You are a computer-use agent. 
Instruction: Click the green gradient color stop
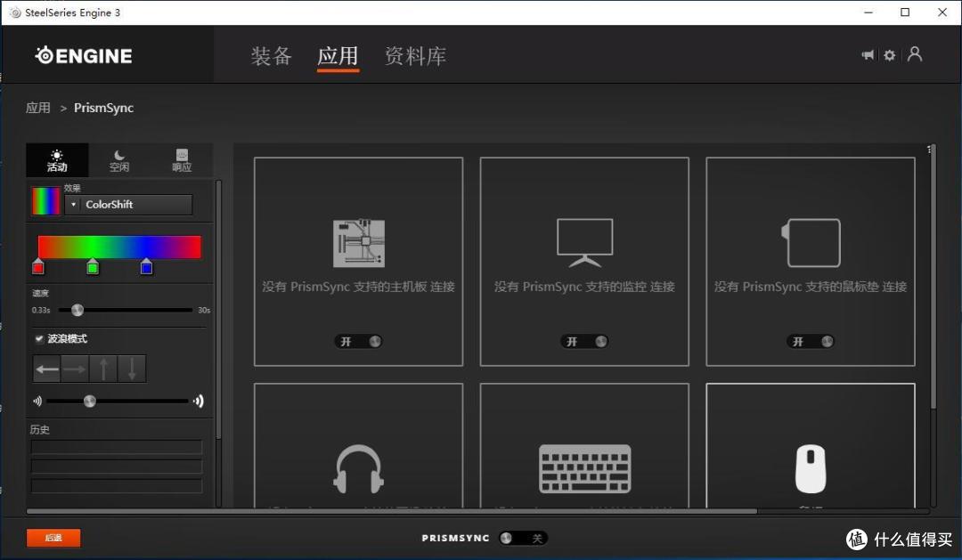[93, 267]
